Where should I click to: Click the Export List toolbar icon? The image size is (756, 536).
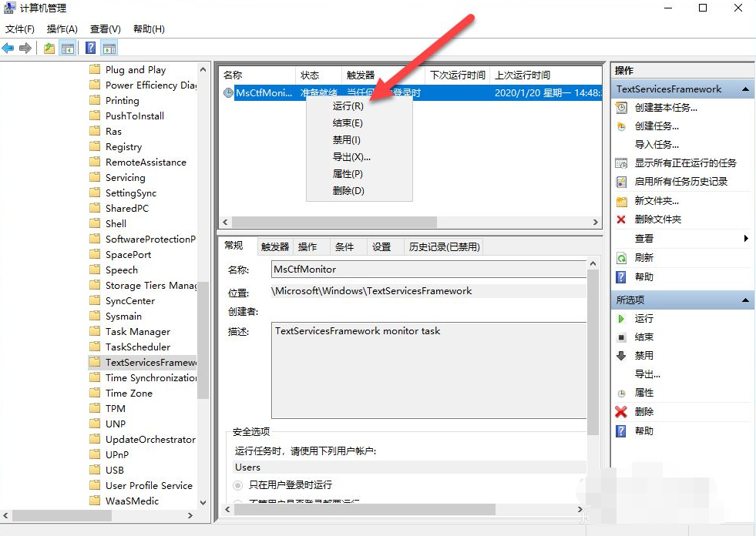tap(49, 48)
